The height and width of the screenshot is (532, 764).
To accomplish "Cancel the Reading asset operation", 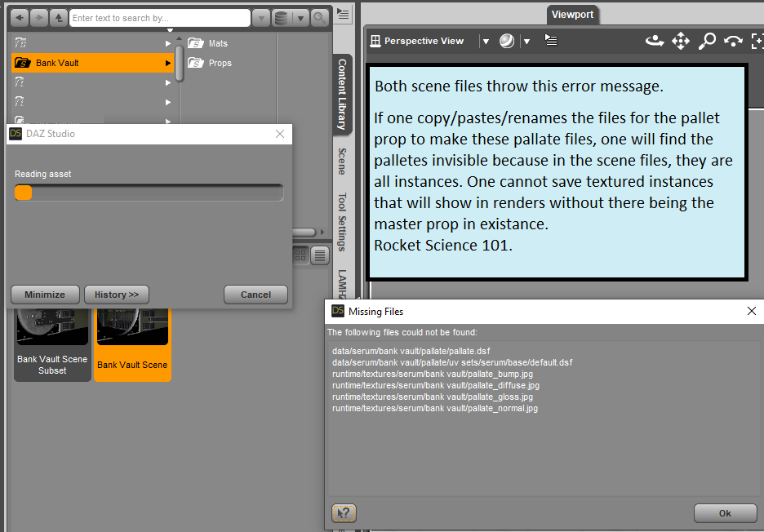I will (x=255, y=295).
